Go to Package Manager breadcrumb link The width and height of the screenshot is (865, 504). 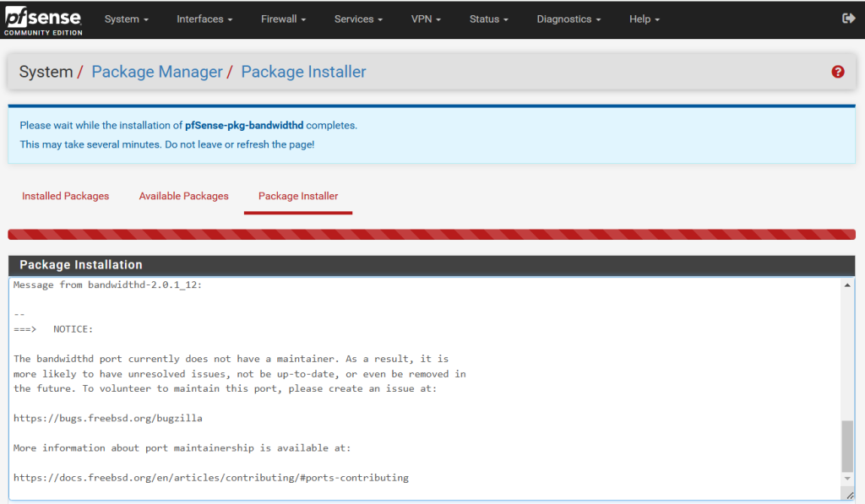(x=156, y=72)
